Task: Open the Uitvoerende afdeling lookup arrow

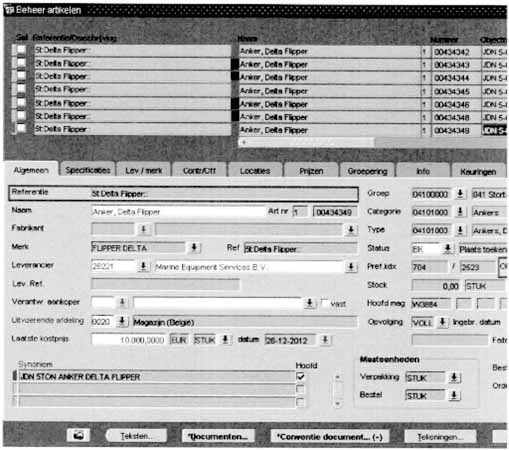Action: pyautogui.click(x=122, y=321)
